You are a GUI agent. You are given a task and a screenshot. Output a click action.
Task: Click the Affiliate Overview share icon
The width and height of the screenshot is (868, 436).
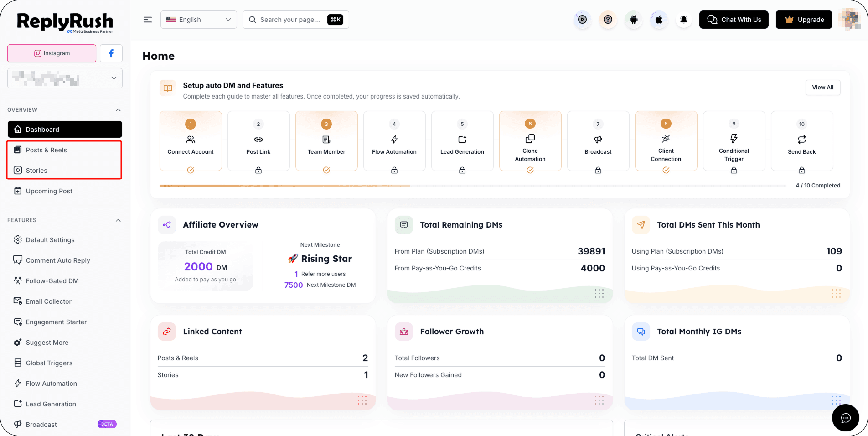point(167,225)
